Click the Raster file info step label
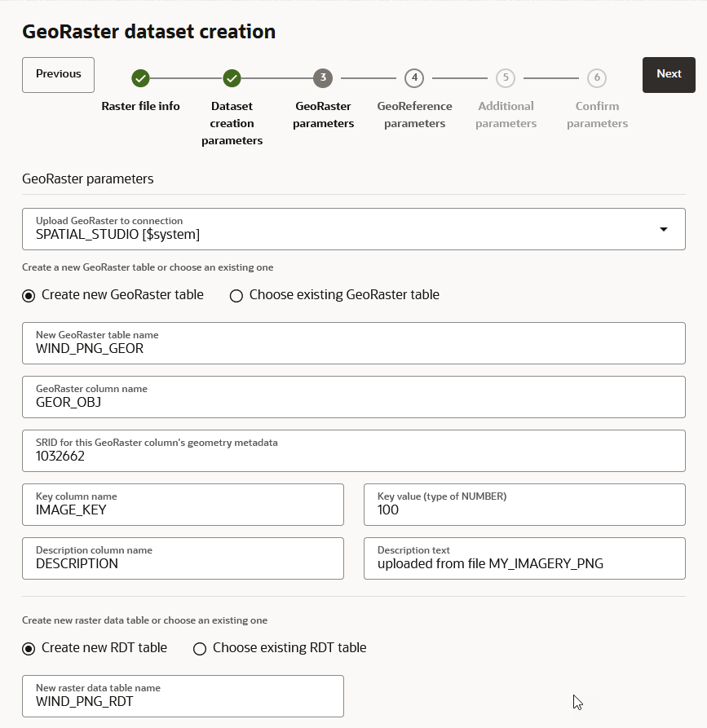 tap(140, 106)
